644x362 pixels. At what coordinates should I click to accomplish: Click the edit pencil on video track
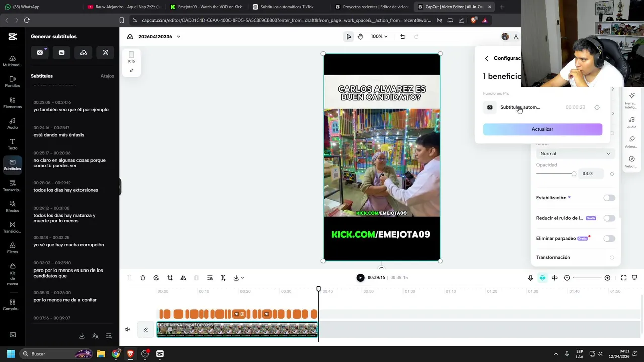146,330
